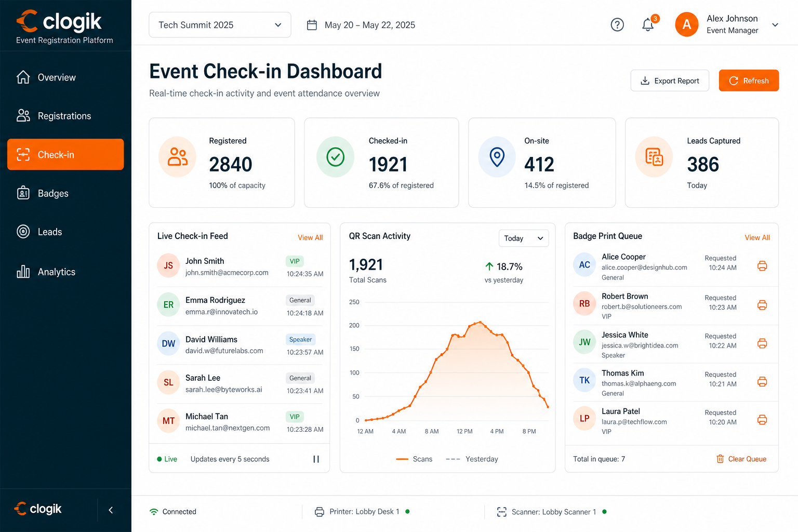Click Emma Rodriguez's ER avatar
Viewport: 798px width, 532px height.
pos(168,304)
